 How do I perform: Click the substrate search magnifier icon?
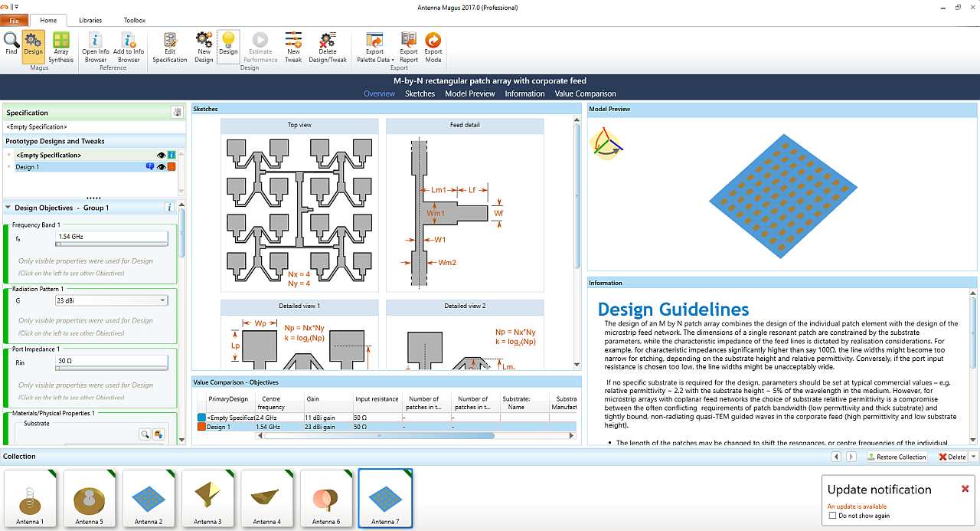pyautogui.click(x=144, y=434)
